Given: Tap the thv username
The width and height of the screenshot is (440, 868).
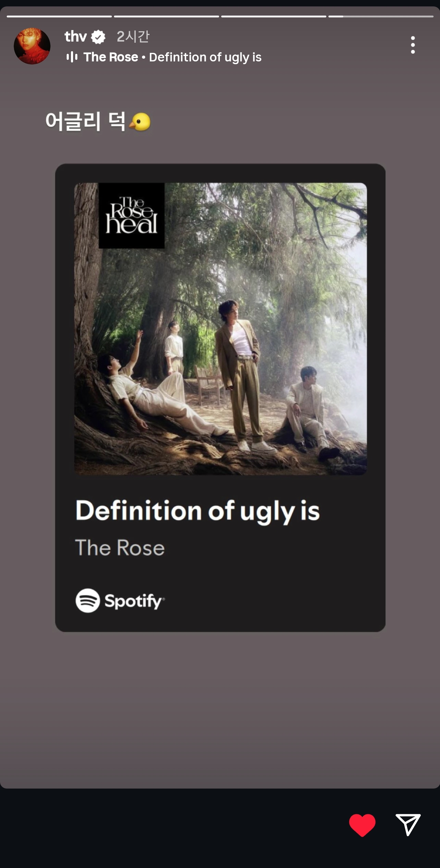Looking at the screenshot, I should coord(76,36).
